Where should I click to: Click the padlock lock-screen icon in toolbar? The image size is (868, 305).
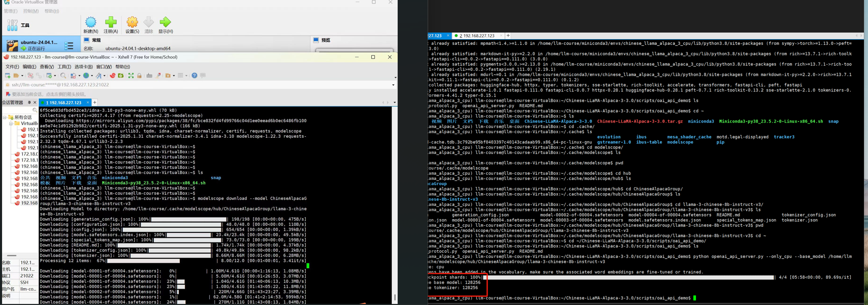[139, 76]
